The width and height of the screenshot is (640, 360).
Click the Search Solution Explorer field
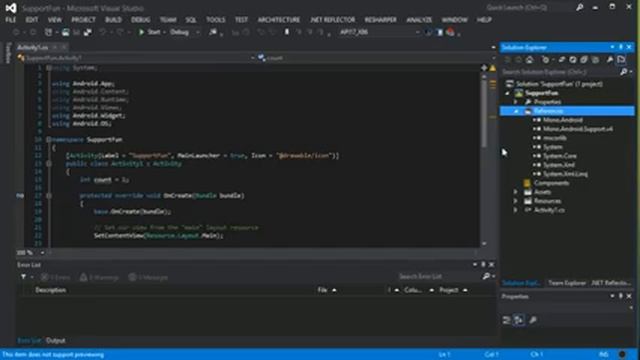pyautogui.click(x=559, y=72)
